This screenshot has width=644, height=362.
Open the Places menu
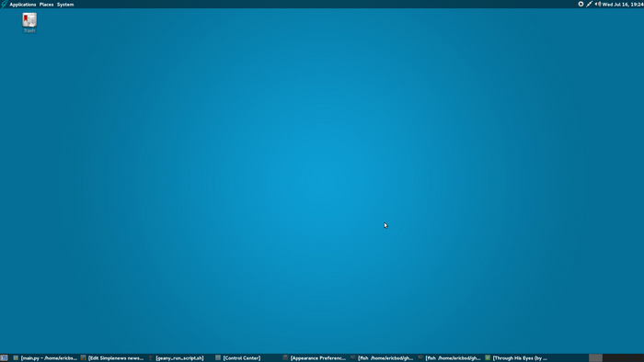[46, 5]
